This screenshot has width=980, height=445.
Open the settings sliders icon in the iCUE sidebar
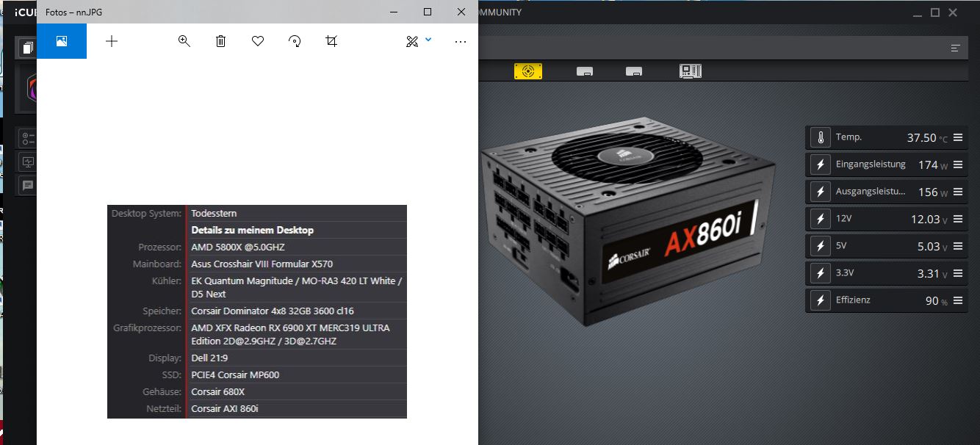click(28, 138)
